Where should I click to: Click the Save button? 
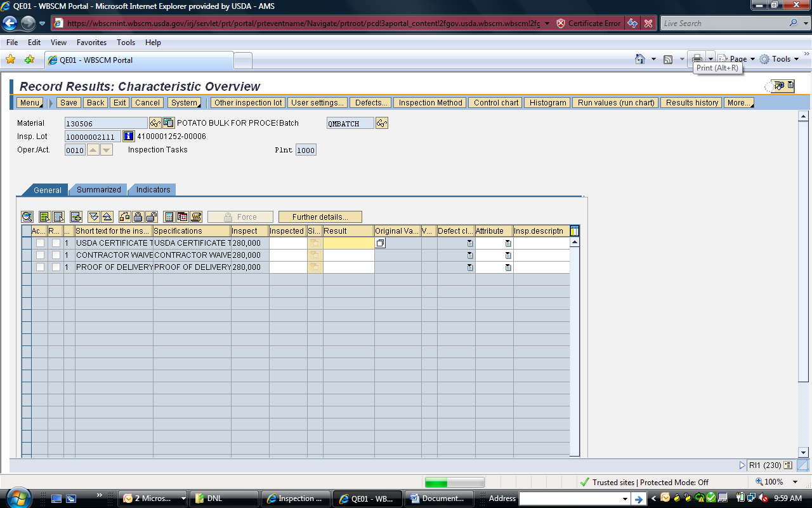coord(69,103)
